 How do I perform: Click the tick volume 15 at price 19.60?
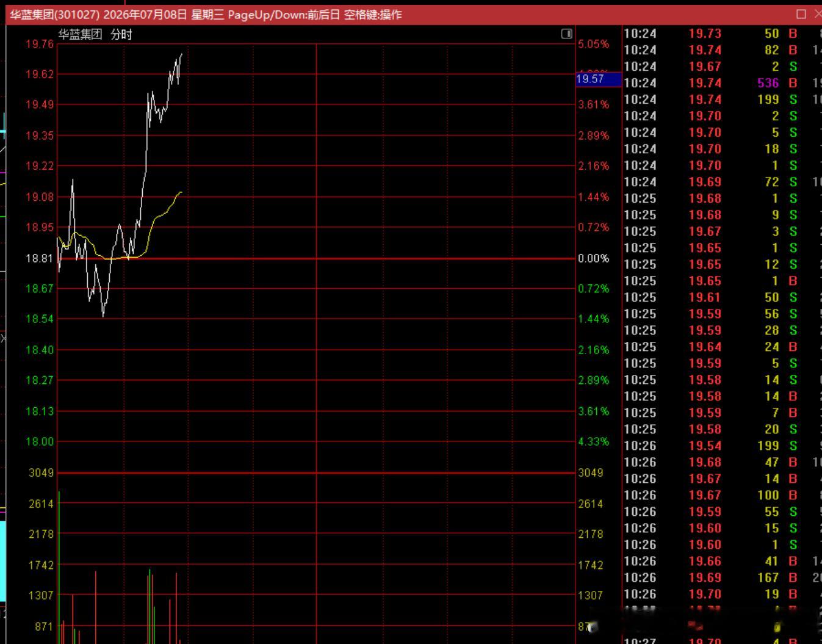tap(772, 528)
